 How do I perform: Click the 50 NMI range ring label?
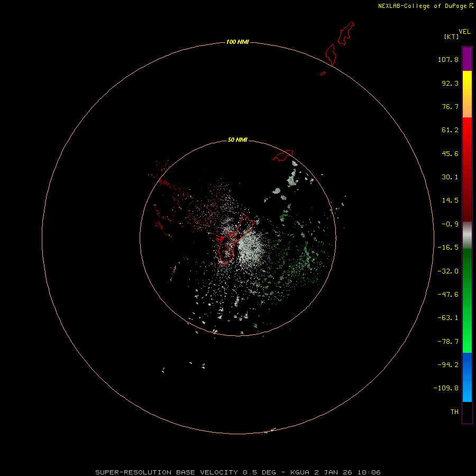[x=237, y=140]
